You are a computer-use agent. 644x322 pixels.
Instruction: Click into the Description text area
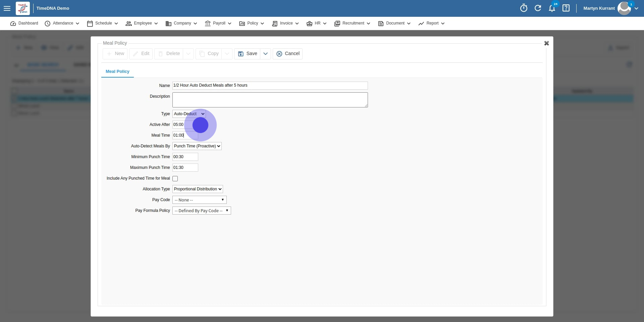270,100
